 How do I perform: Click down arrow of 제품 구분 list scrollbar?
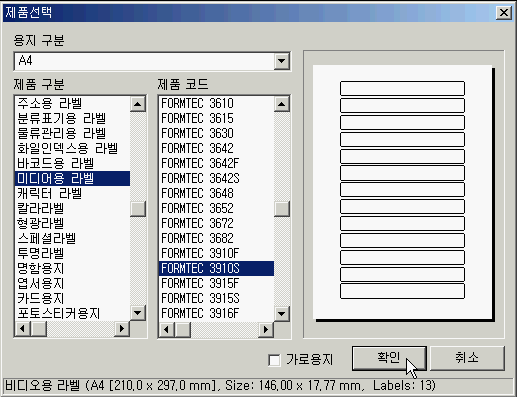tap(138, 313)
